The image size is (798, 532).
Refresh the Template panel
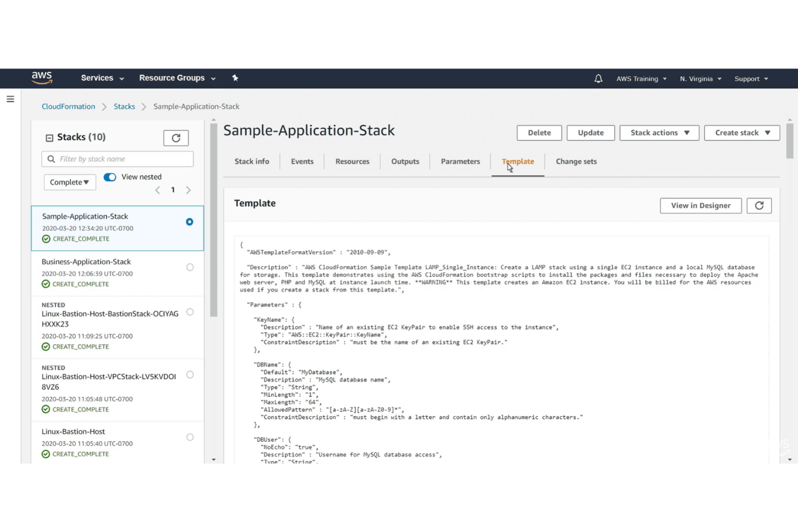tap(759, 205)
